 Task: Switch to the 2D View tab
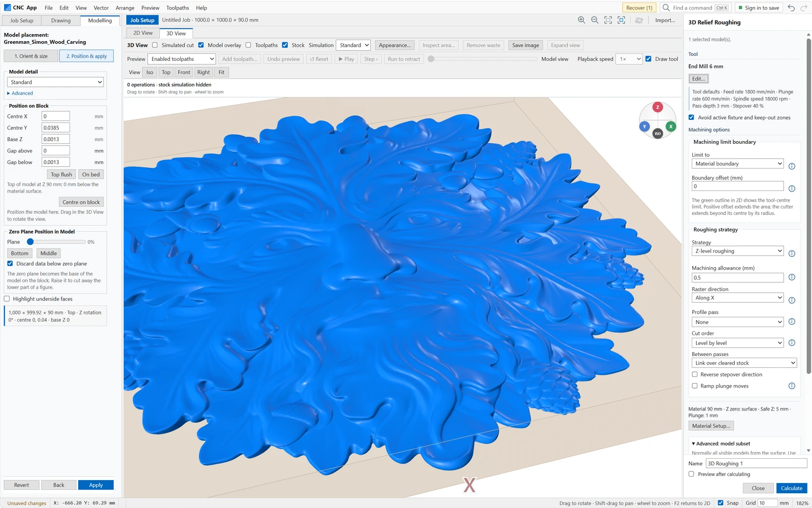[143, 33]
